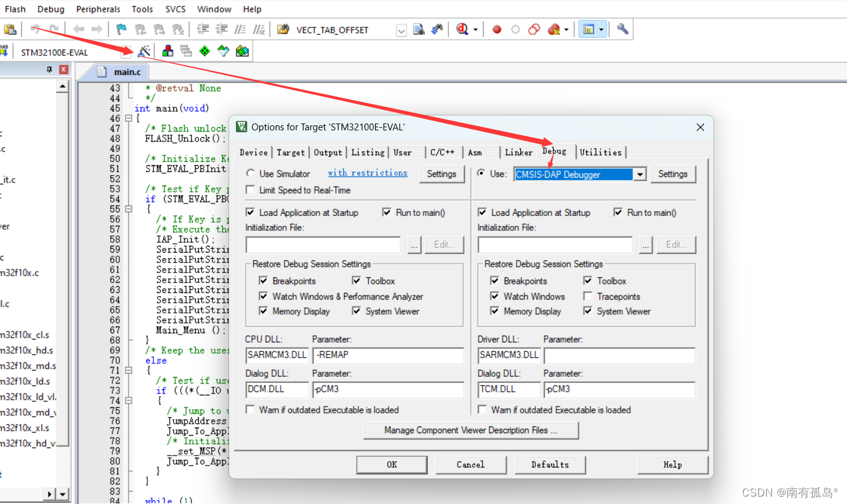Open the Pack Installer icon
The width and height of the screenshot is (847, 504).
coord(242,52)
